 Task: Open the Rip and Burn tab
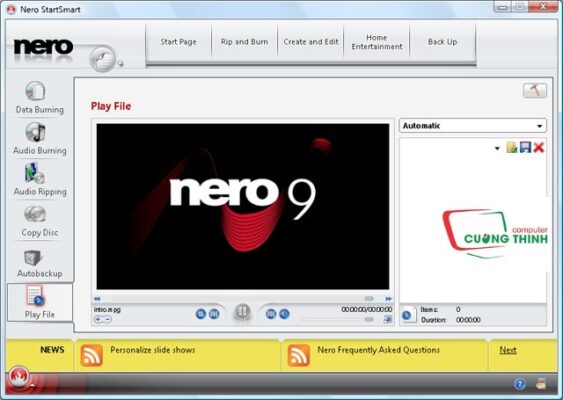click(x=245, y=42)
